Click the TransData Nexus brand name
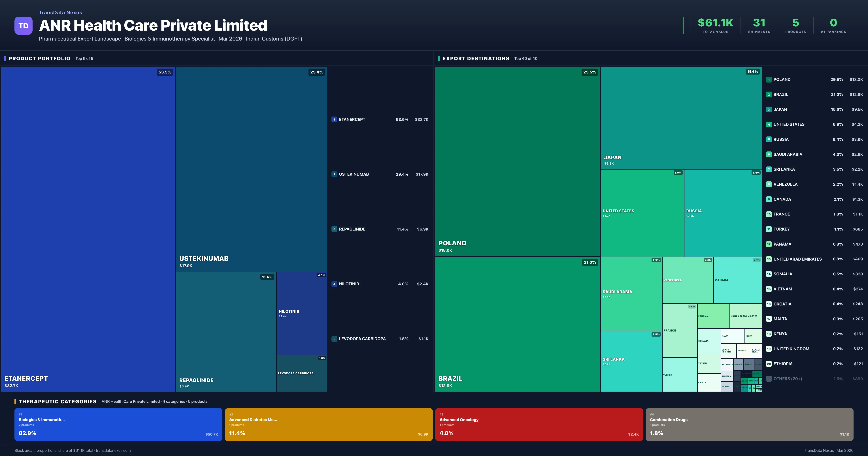Viewport: 868px width, 456px height. (60, 12)
